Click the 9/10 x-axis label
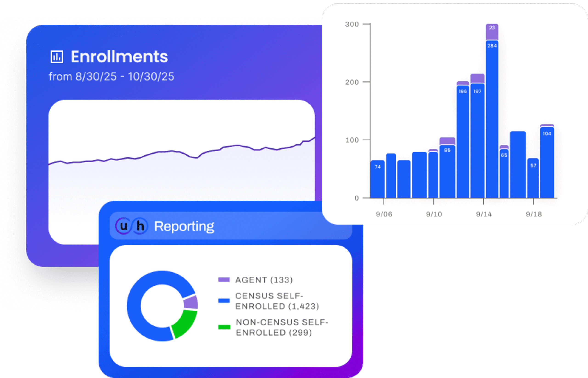588x378 pixels. [x=434, y=214]
